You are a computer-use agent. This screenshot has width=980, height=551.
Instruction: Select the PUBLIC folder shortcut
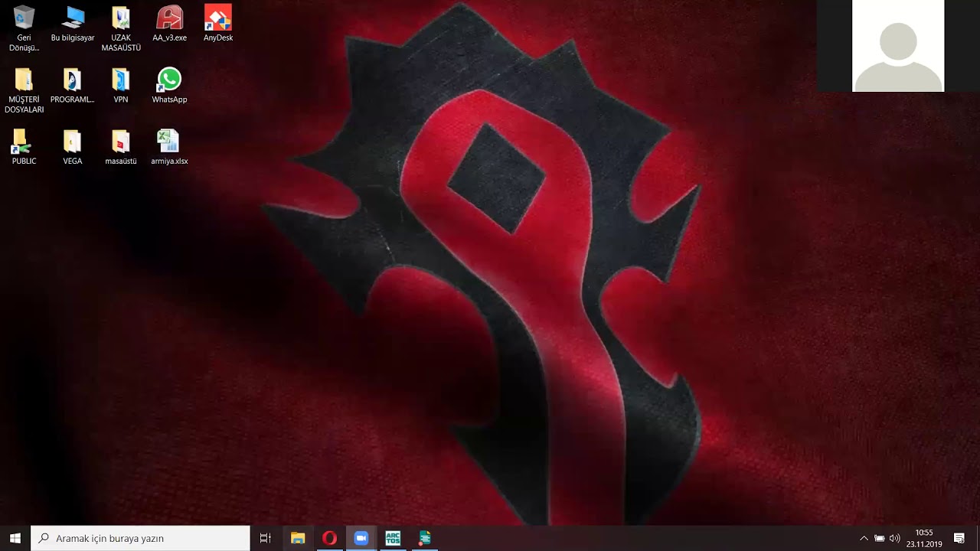click(24, 148)
